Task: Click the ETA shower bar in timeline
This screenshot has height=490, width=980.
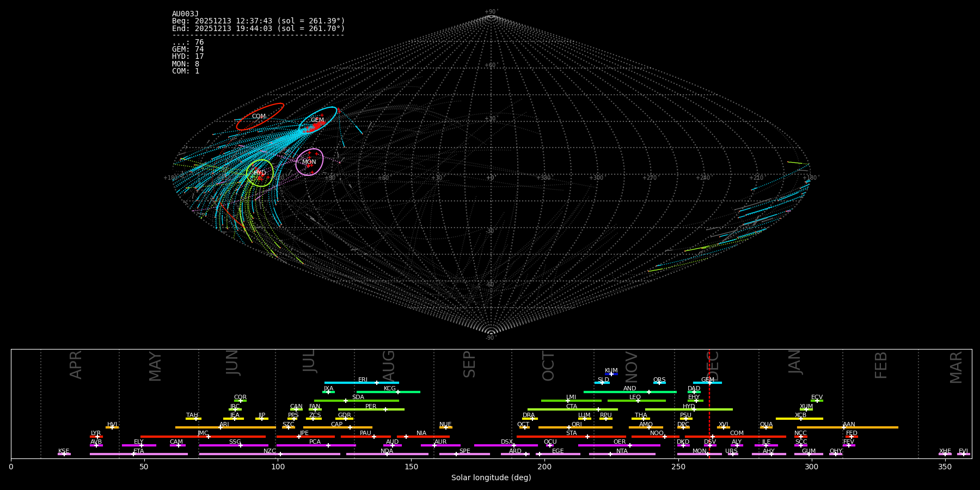Action: pyautogui.click(x=139, y=454)
